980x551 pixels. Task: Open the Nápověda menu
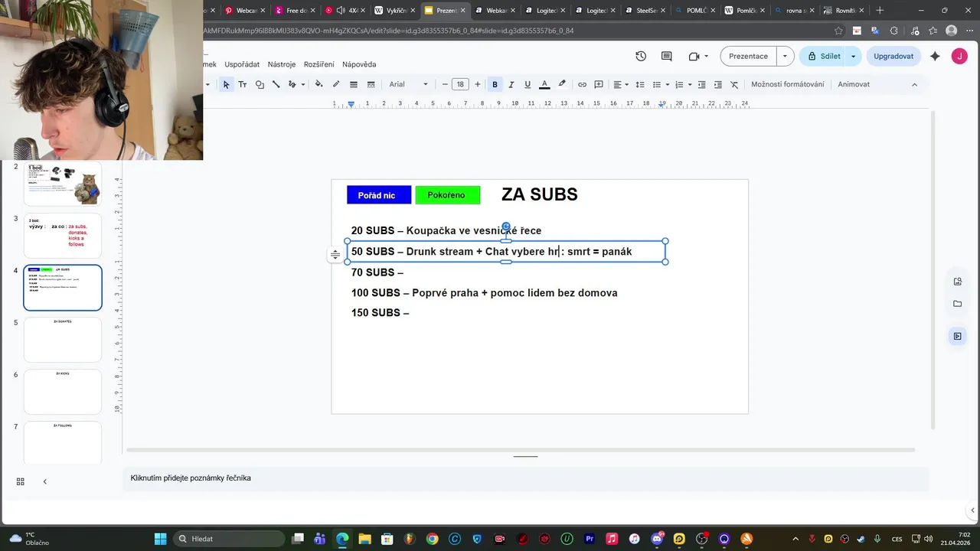(x=359, y=64)
